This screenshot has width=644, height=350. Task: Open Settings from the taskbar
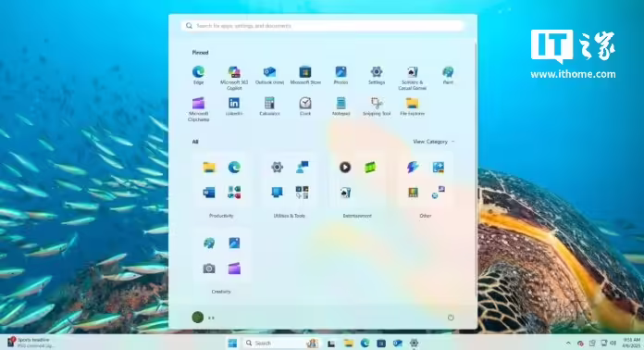pyautogui.click(x=414, y=343)
